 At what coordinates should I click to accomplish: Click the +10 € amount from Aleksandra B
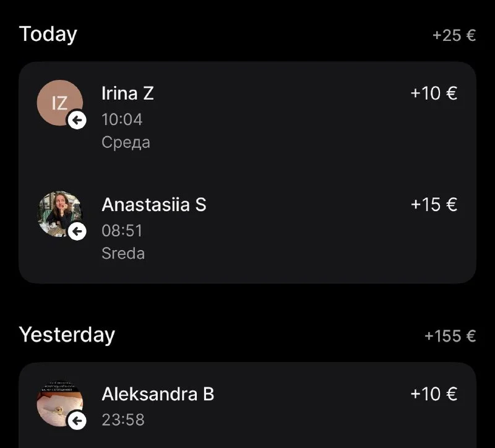pyautogui.click(x=434, y=394)
